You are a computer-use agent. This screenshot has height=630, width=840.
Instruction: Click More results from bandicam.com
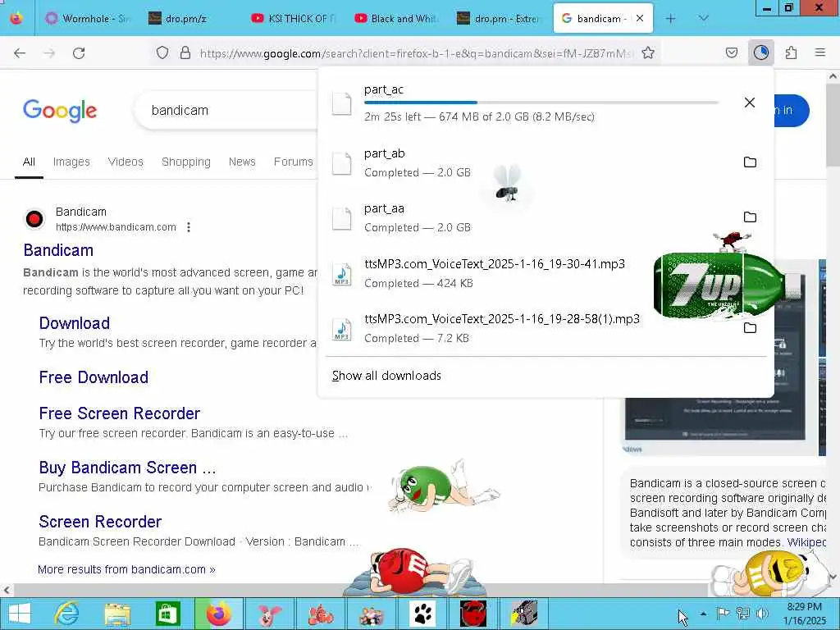(x=126, y=569)
